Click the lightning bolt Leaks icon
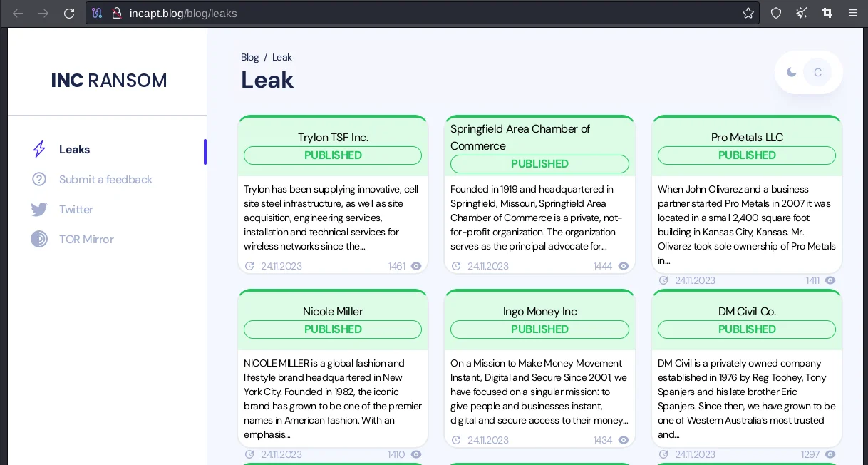The width and height of the screenshot is (868, 465). pos(39,149)
